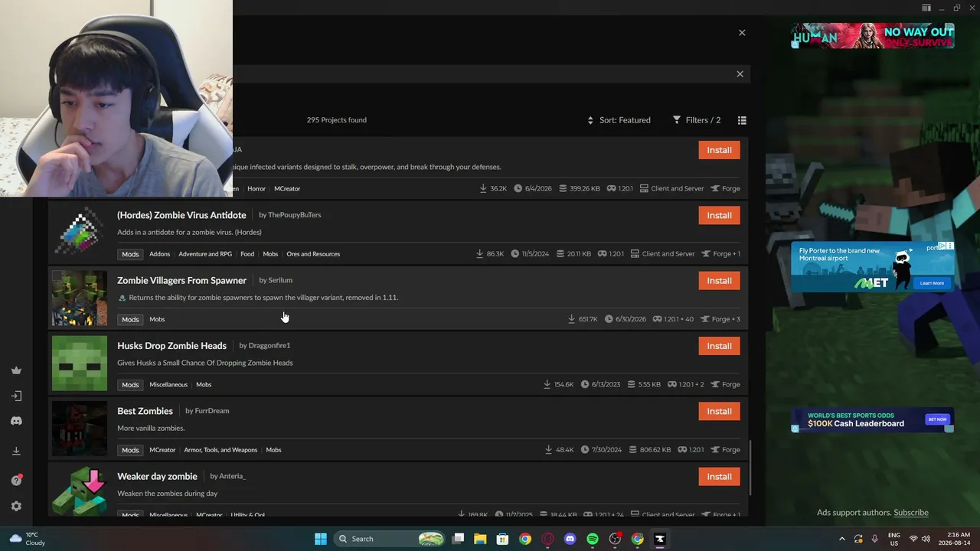Image resolution: width=980 pixels, height=551 pixels.
Task: Click the Addons tag on Zombie Virus Antidote
Action: [159, 254]
